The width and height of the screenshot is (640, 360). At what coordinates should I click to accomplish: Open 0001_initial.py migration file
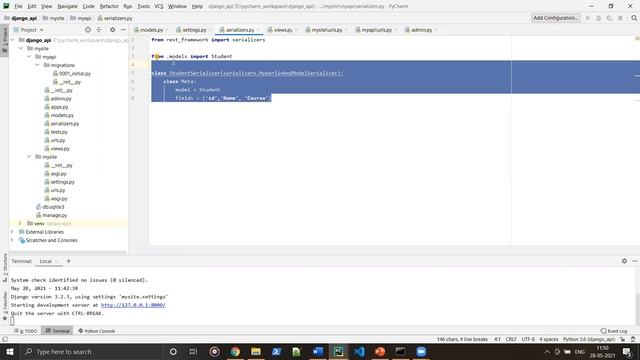(x=74, y=73)
